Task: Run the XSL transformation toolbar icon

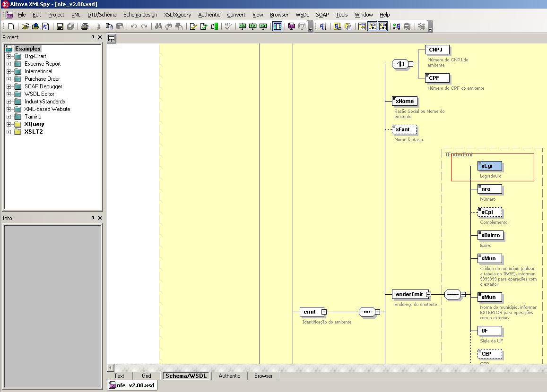Action: coord(242,27)
